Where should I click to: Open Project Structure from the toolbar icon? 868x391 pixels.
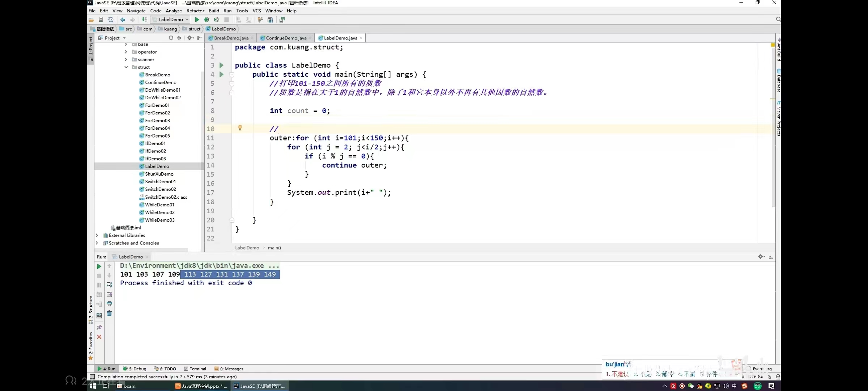tap(270, 20)
